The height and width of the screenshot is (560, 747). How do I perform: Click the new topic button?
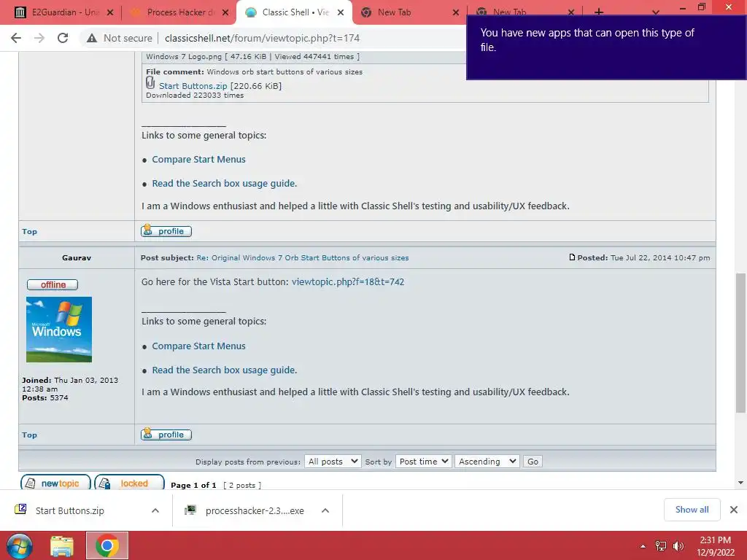[x=55, y=483]
